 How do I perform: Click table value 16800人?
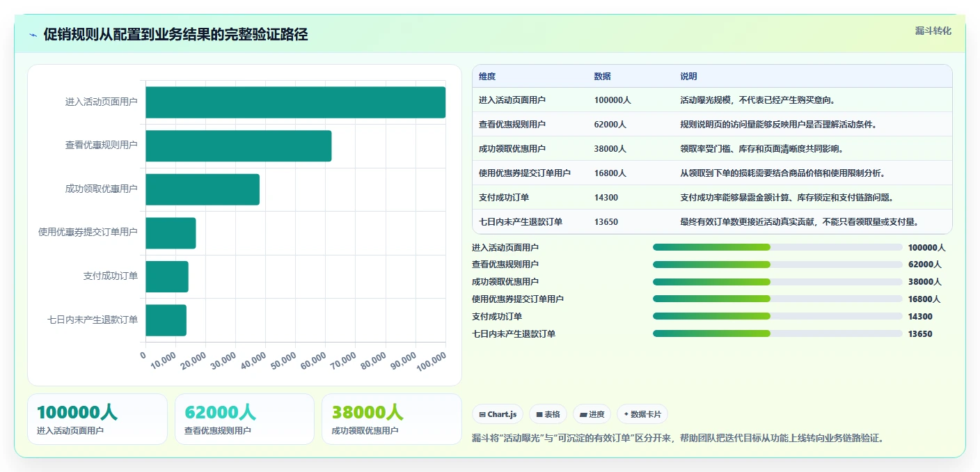[610, 173]
